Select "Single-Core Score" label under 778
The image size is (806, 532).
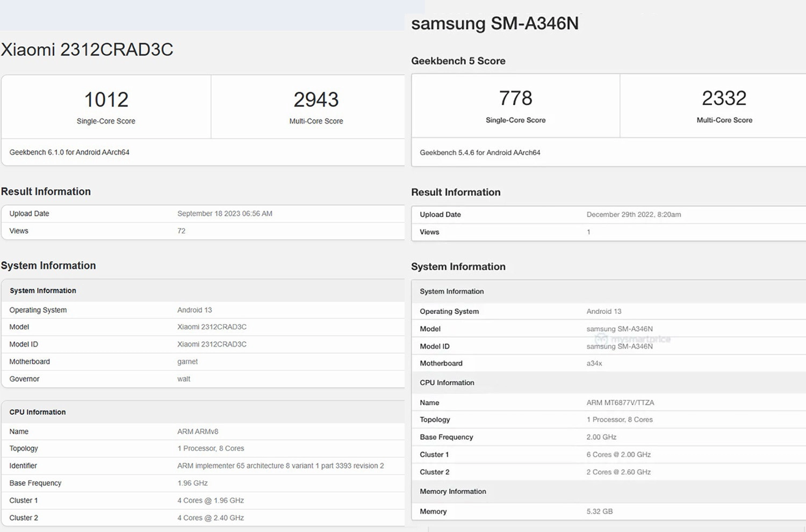(516, 120)
